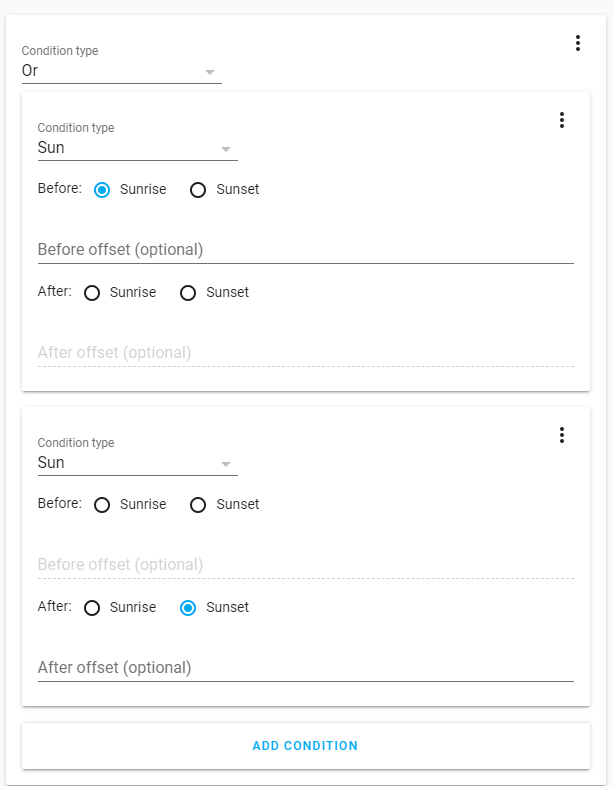The width and height of the screenshot is (614, 786).
Task: Expand the second Sun condition type dropdown
Action: point(225,464)
